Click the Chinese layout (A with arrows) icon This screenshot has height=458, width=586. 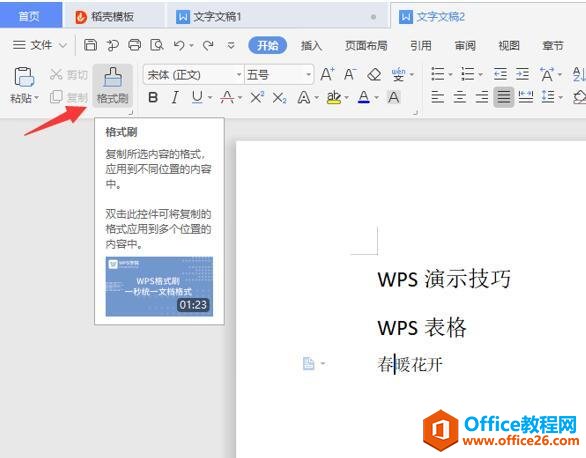[x=547, y=74]
